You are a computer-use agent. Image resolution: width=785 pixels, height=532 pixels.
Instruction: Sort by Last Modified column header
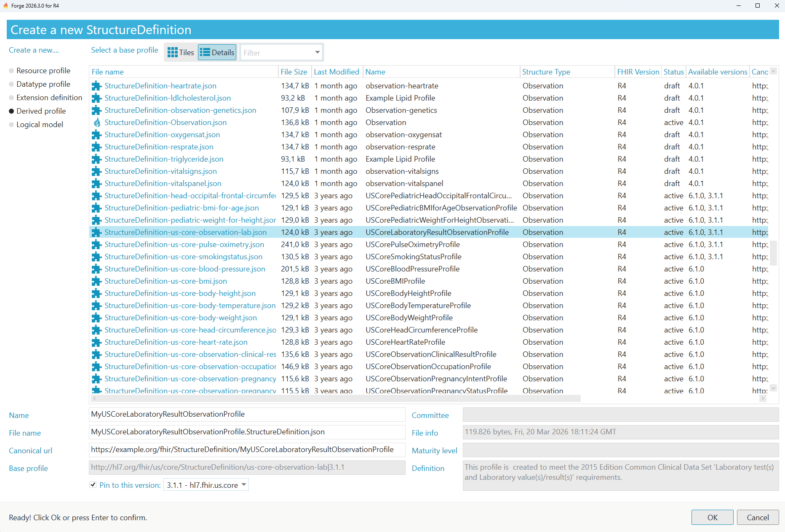point(337,72)
